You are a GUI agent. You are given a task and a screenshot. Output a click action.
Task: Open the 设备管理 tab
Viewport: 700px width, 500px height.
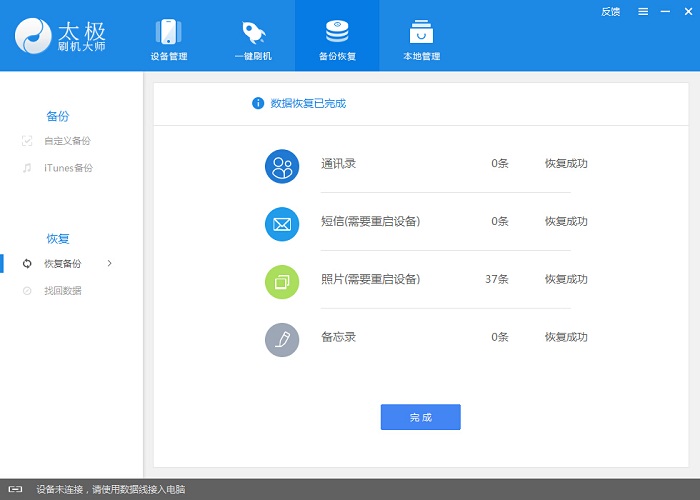169,38
